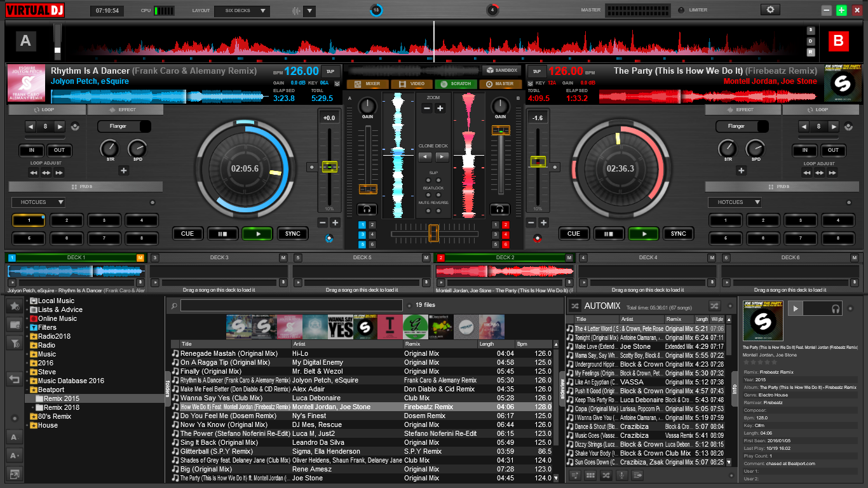
Task: Click right deck loop OUT button
Action: pyautogui.click(x=833, y=151)
